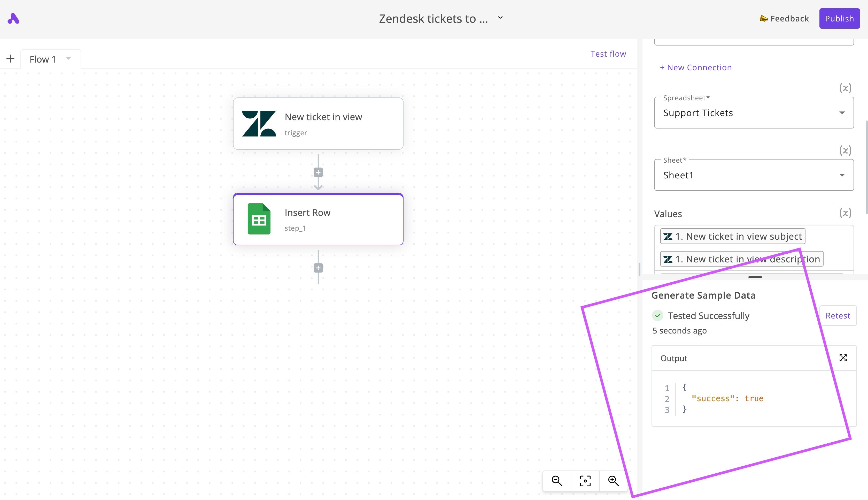Click the vertical resize handle beside the settings panel

(639, 269)
